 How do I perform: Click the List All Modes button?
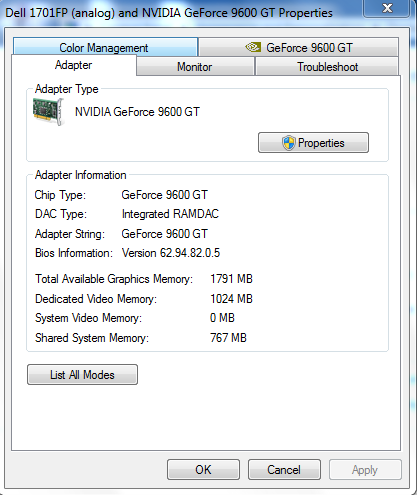point(82,375)
